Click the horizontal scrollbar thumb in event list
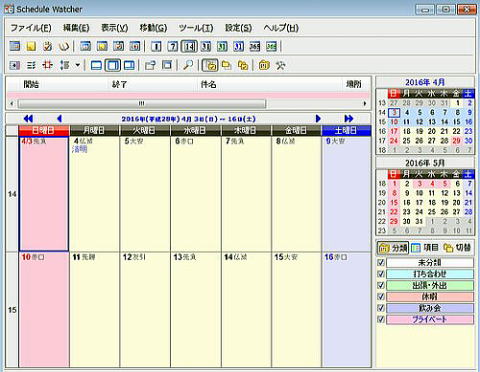This screenshot has width=480, height=372. pos(142,103)
